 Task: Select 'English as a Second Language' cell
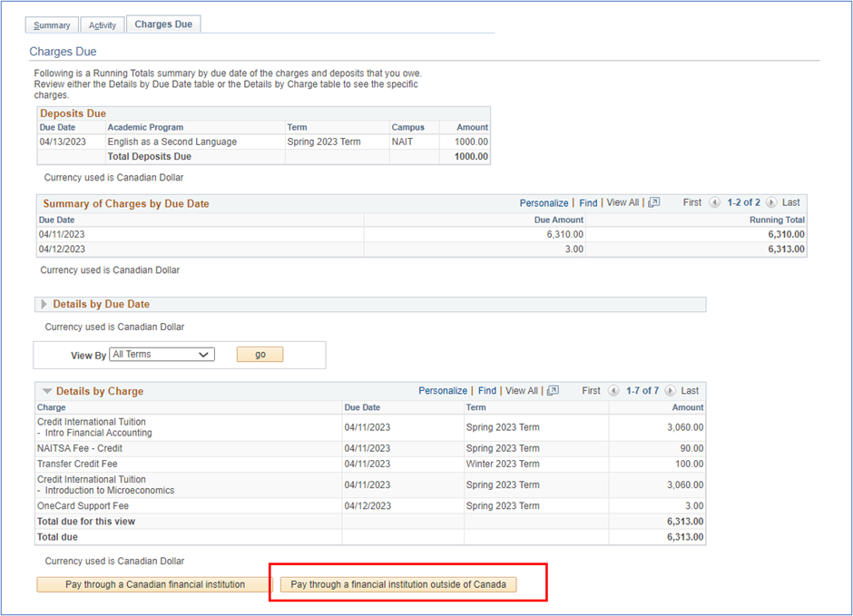coord(172,142)
